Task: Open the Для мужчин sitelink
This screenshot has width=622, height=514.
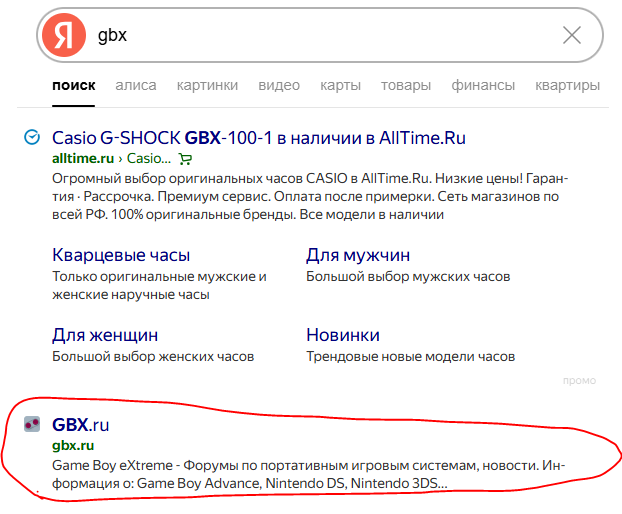Action: 358,255
